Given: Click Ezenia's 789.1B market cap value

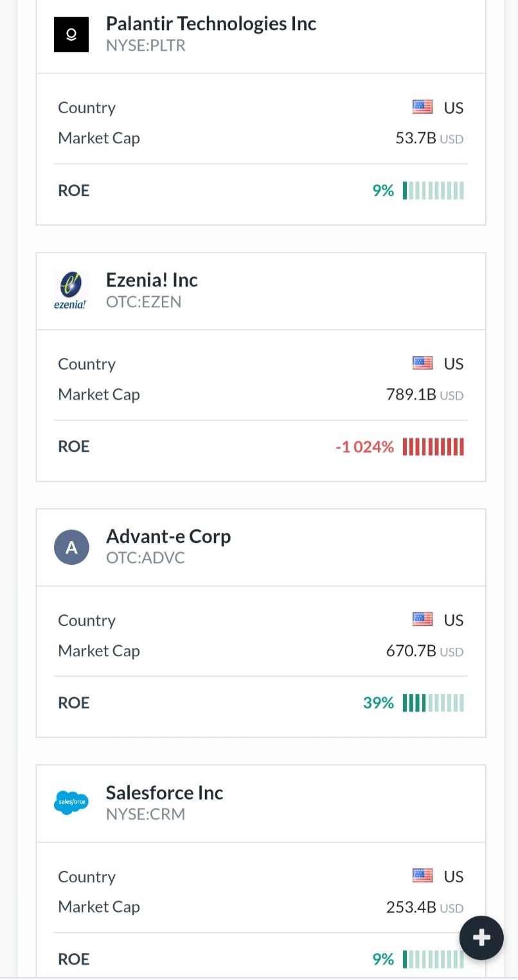Looking at the screenshot, I should coord(411,395).
